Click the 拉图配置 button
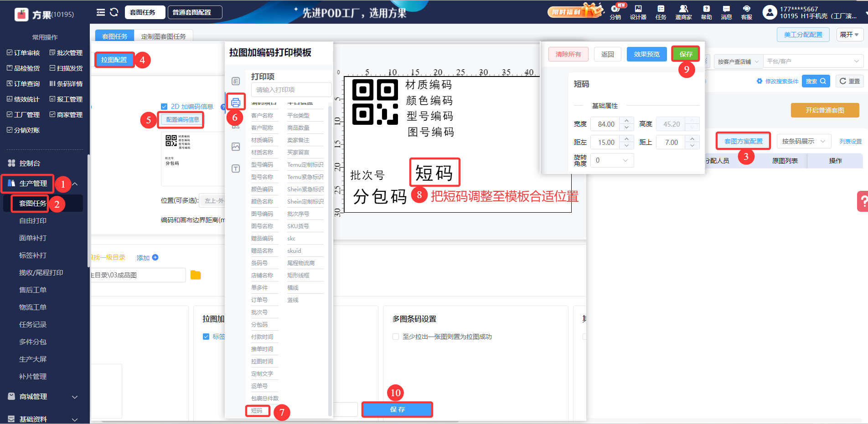The height and width of the screenshot is (424, 868). 114,60
